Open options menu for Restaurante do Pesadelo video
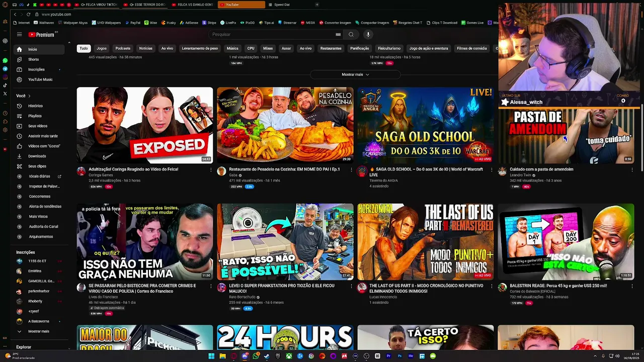This screenshot has height=362, width=644. (351, 170)
